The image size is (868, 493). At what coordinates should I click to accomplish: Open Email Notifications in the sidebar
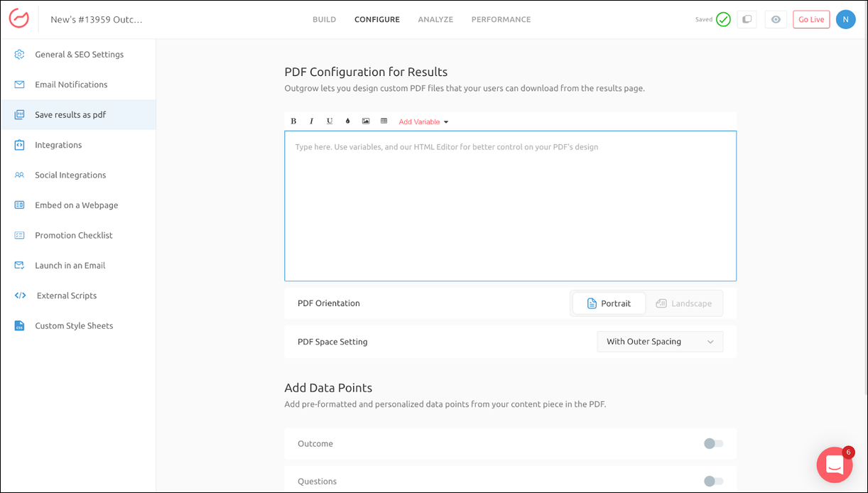coord(71,85)
